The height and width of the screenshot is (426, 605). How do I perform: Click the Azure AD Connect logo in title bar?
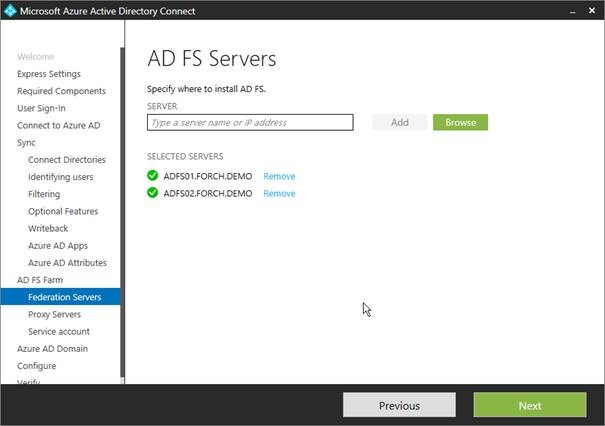coord(10,10)
